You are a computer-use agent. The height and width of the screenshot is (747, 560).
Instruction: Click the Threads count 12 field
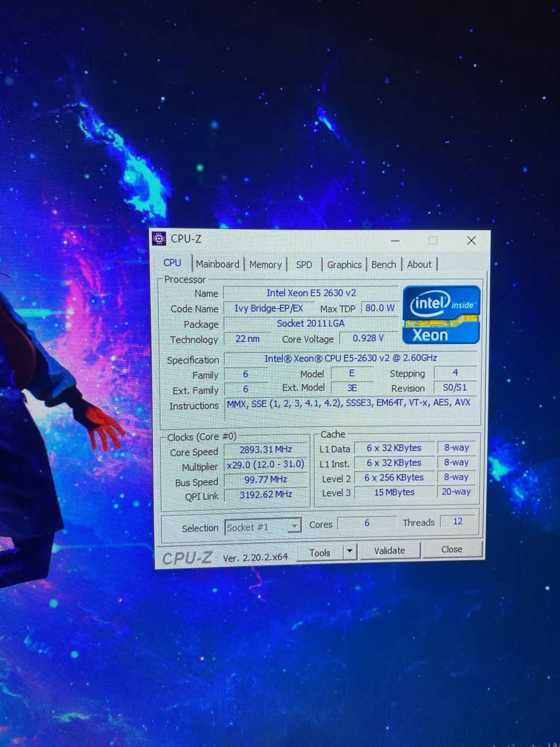(458, 521)
